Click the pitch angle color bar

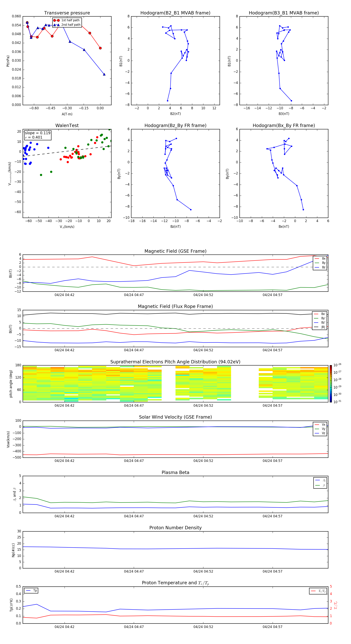[331, 384]
